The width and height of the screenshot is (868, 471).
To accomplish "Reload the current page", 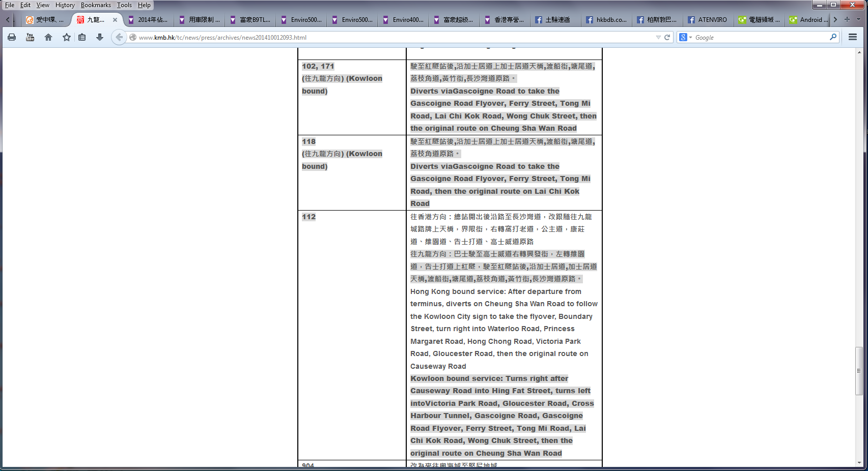I will point(667,37).
